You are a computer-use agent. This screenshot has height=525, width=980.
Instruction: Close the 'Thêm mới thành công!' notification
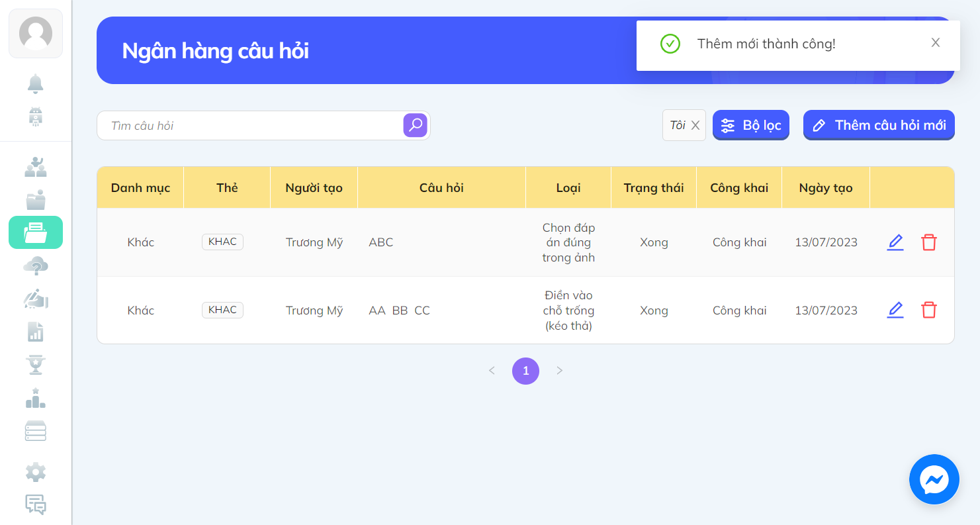click(936, 42)
